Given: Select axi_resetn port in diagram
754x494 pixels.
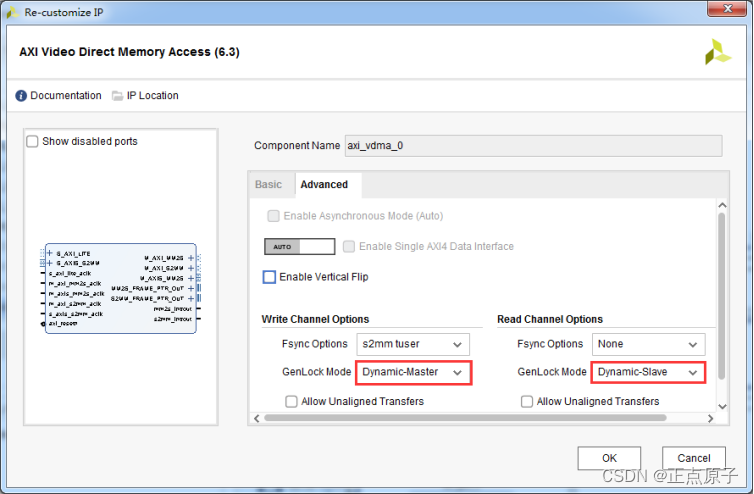Looking at the screenshot, I should pos(63,324).
